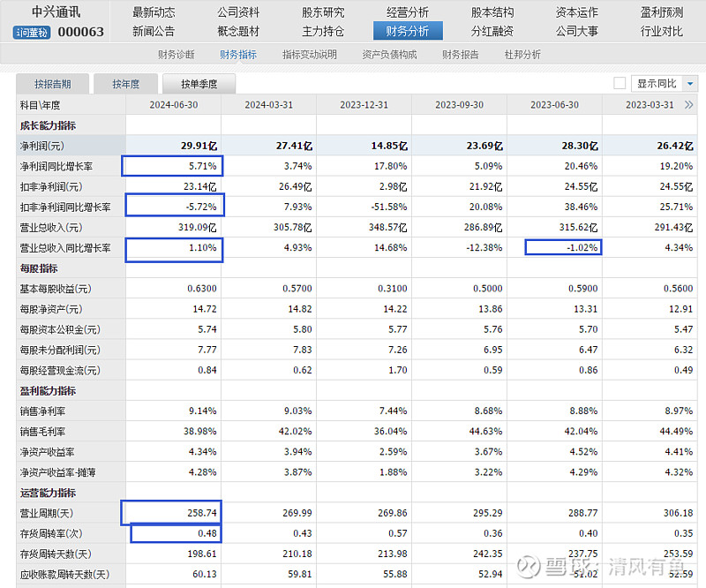This screenshot has height=588, width=706.
Task: Click net profit value 29.91亿
Action: pos(199,146)
